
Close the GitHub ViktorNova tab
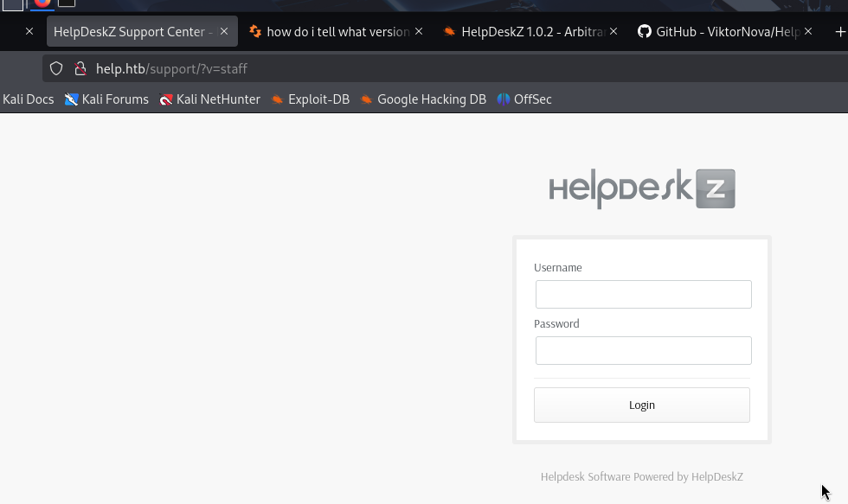pyautogui.click(x=808, y=31)
